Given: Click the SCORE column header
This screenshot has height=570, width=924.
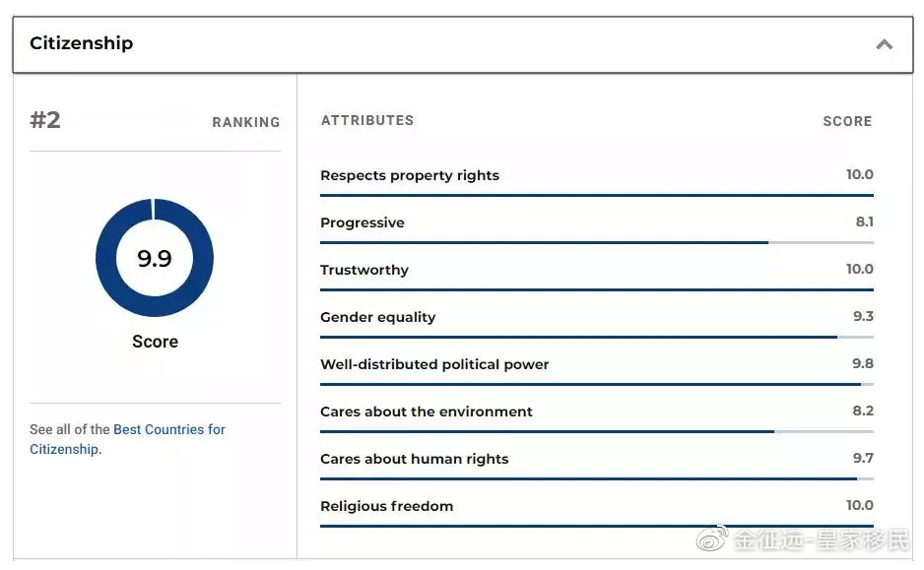Looking at the screenshot, I should click(x=847, y=121).
